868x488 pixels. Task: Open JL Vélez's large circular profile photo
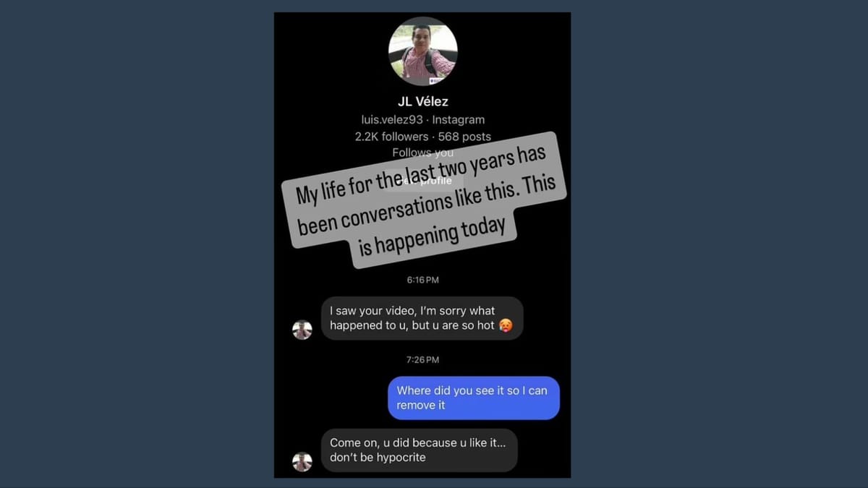[x=422, y=51]
